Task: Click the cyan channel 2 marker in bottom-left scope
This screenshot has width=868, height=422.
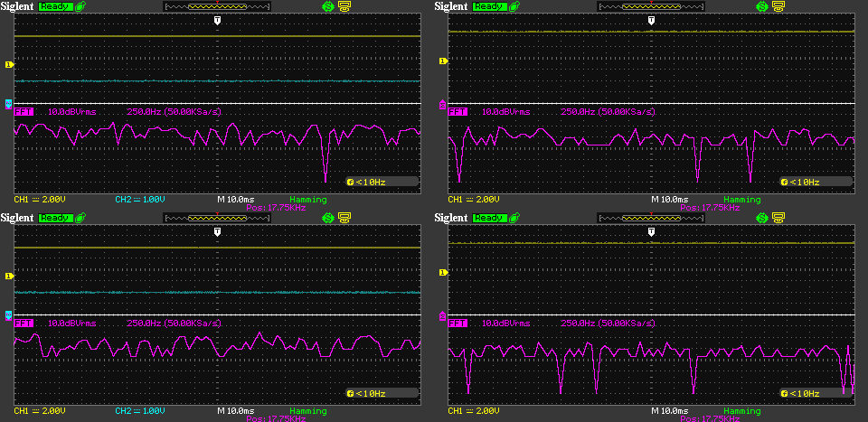Action: click(9, 316)
